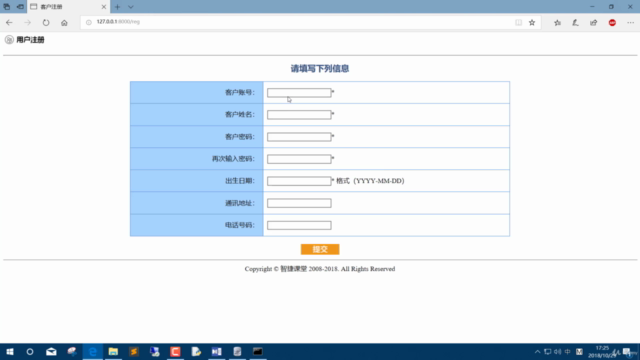Click the 客户姓名 input field

tap(299, 115)
